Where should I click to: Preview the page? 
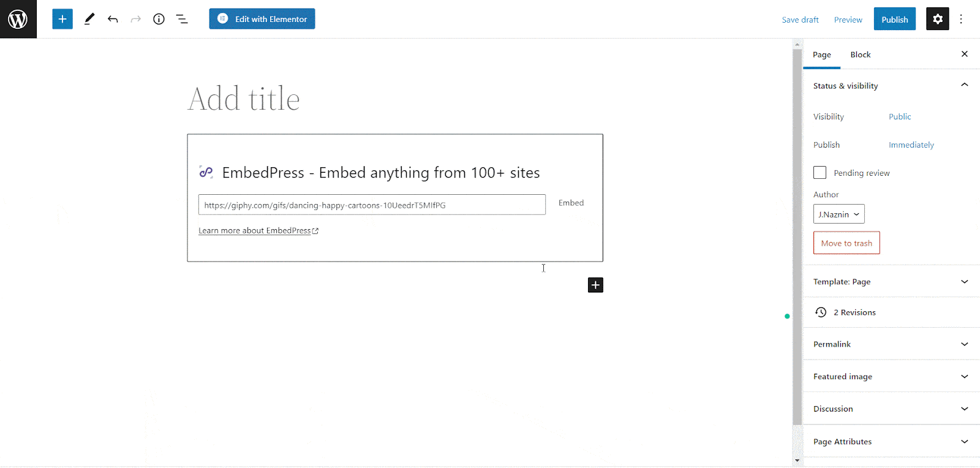coord(848,20)
